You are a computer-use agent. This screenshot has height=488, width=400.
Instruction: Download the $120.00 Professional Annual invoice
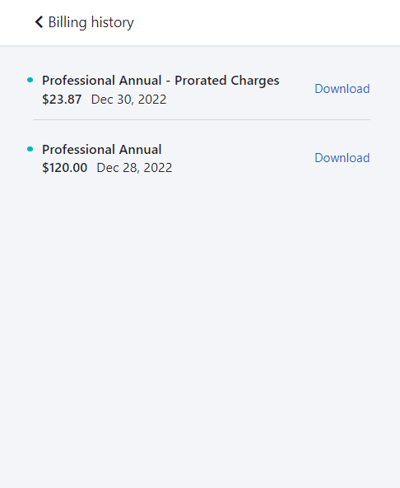tap(342, 158)
